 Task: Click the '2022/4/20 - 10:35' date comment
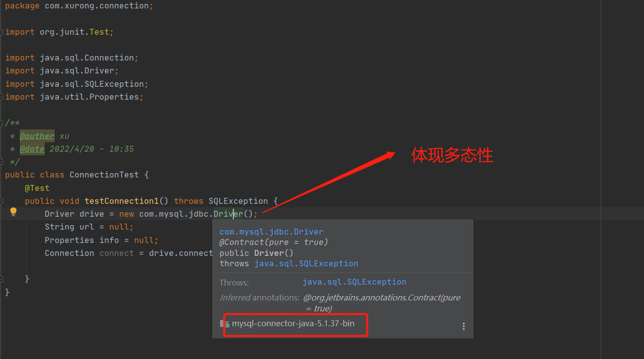[x=92, y=149]
